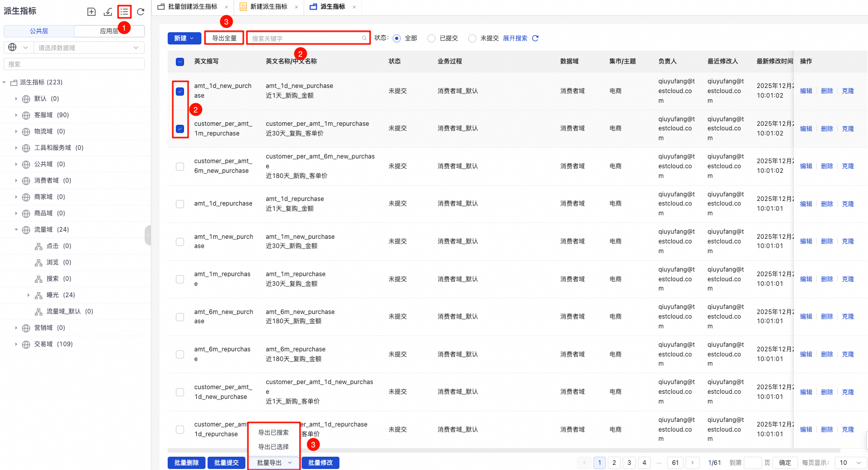868x470 pixels.
Task: Check the customer_per_amt_6m_new_purchase row checkbox
Action: point(180,167)
